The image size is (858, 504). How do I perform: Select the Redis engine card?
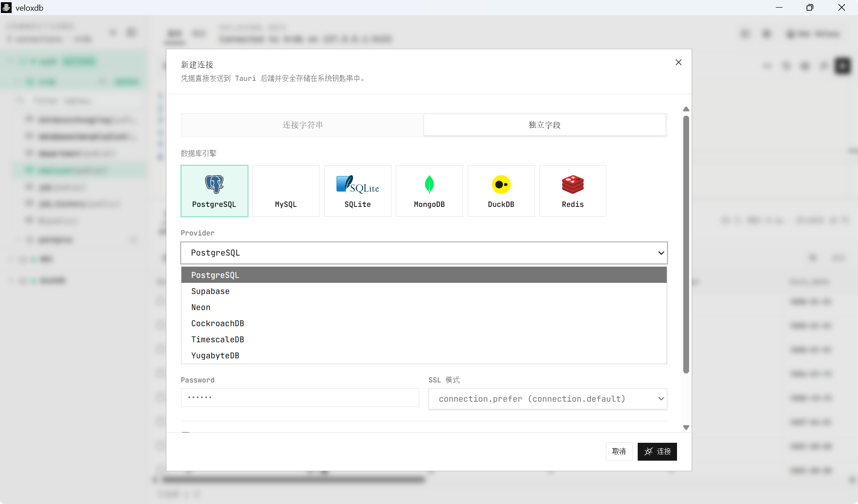573,191
